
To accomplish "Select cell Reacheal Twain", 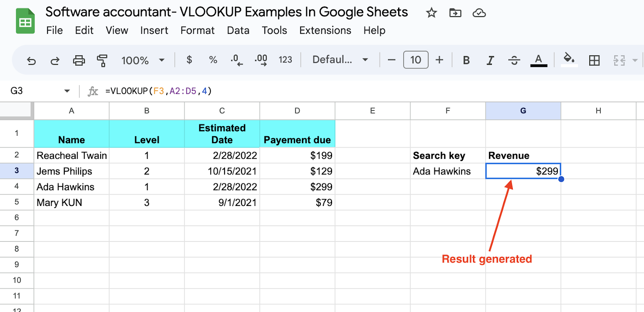I will pos(71,155).
